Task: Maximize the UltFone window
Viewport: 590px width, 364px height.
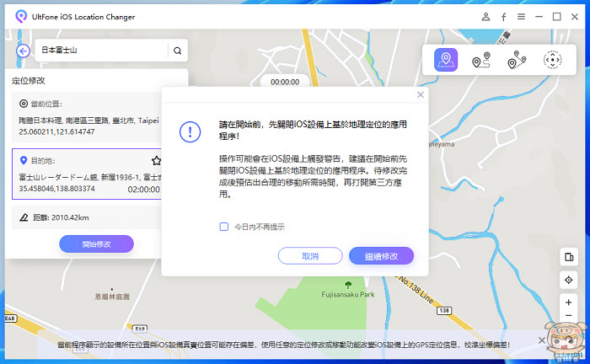Action: [556, 17]
